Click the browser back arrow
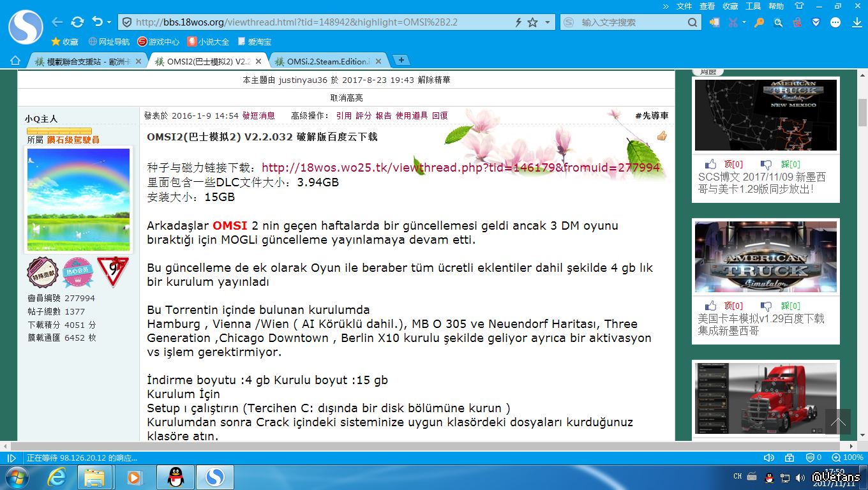The height and width of the screenshot is (490, 868). [x=57, y=22]
